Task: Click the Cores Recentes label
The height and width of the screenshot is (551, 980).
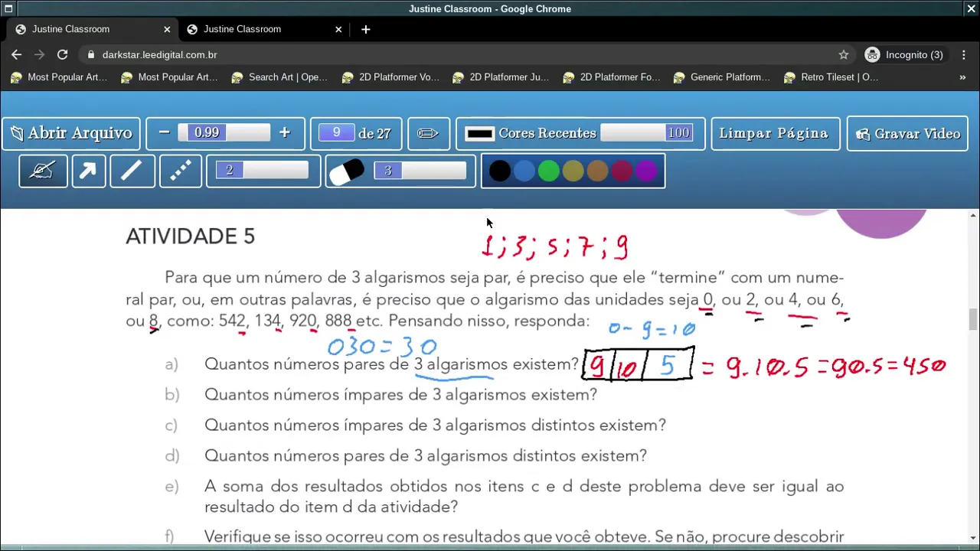Action: click(x=547, y=133)
